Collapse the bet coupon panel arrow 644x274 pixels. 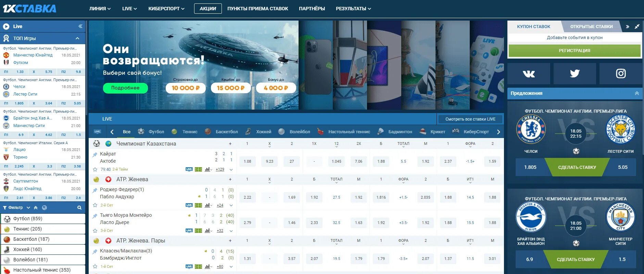click(x=627, y=26)
